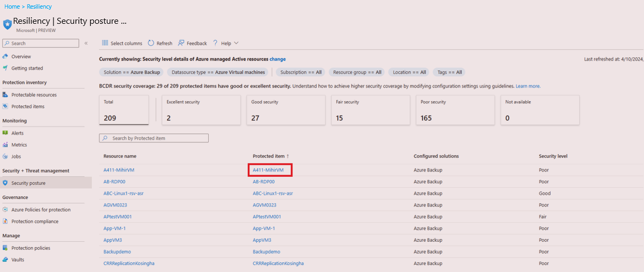
Task: Select the Total 209 tile
Action: [124, 110]
